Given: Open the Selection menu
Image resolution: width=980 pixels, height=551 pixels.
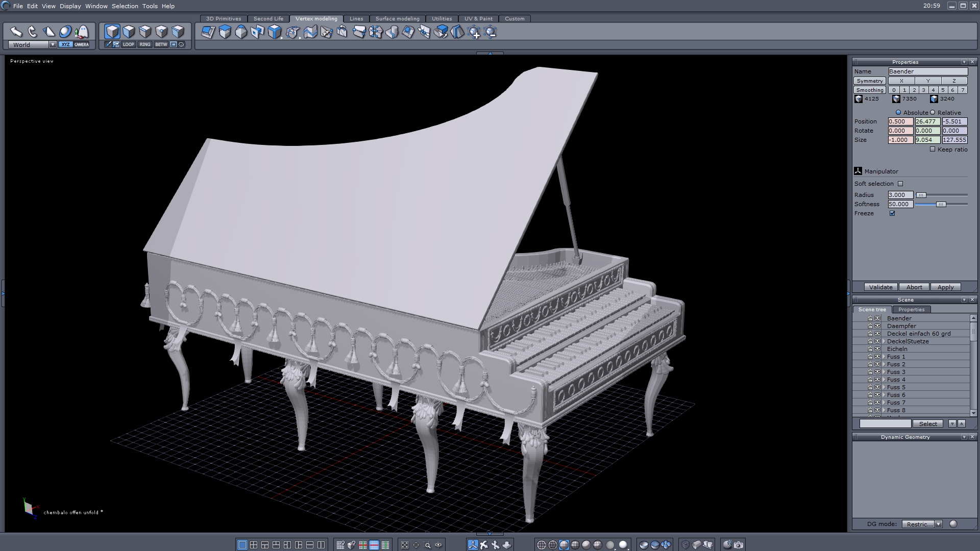Looking at the screenshot, I should pos(125,6).
